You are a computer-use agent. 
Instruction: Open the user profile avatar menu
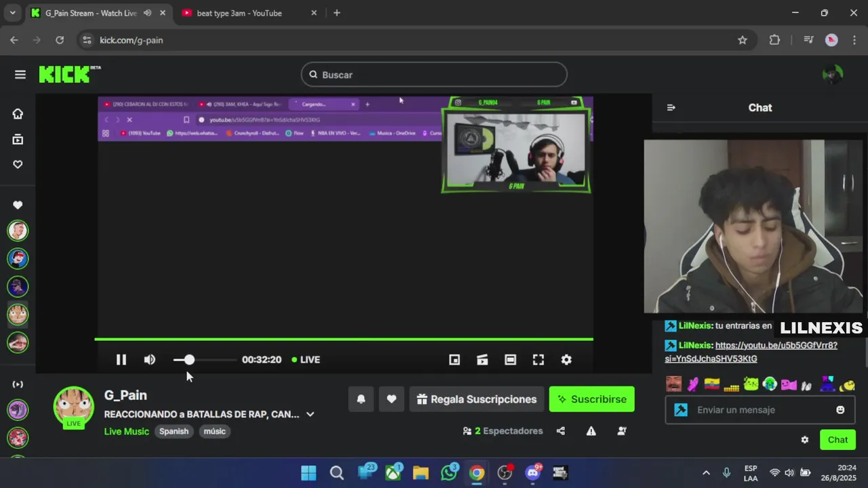tap(832, 75)
